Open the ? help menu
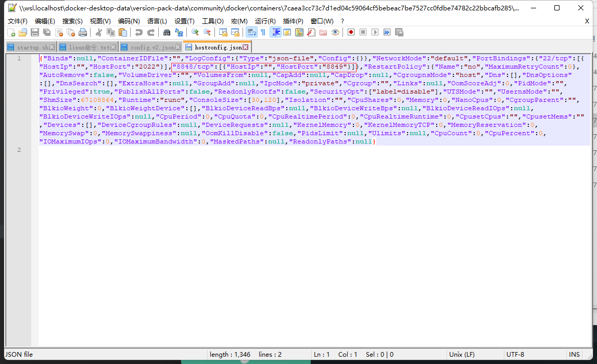The height and width of the screenshot is (364, 597). tap(342, 21)
